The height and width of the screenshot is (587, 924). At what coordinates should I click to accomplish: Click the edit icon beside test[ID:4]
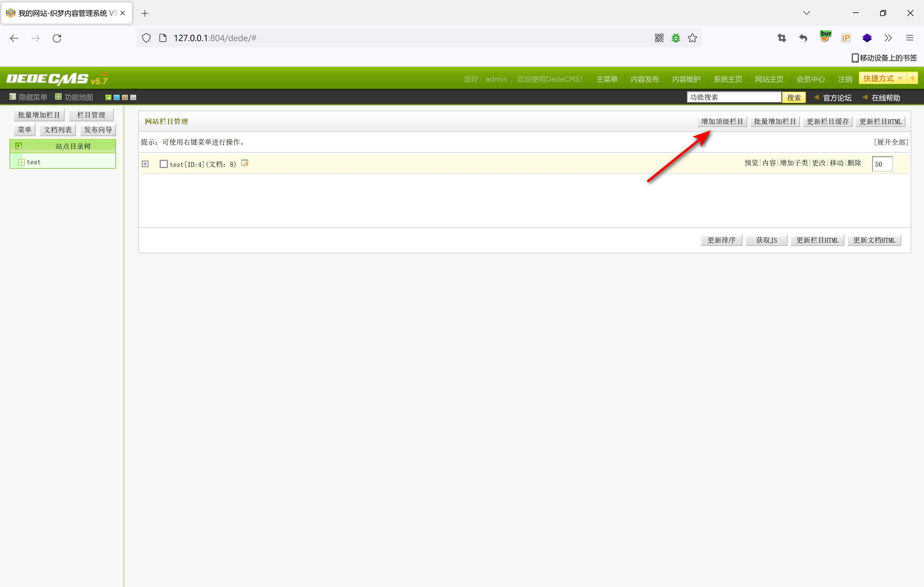(x=245, y=163)
